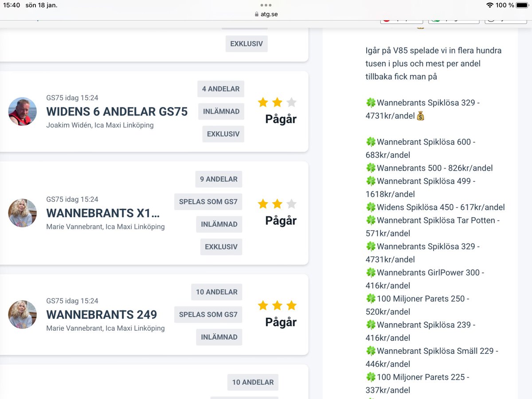Tap the battery indicator icon

click(522, 5)
